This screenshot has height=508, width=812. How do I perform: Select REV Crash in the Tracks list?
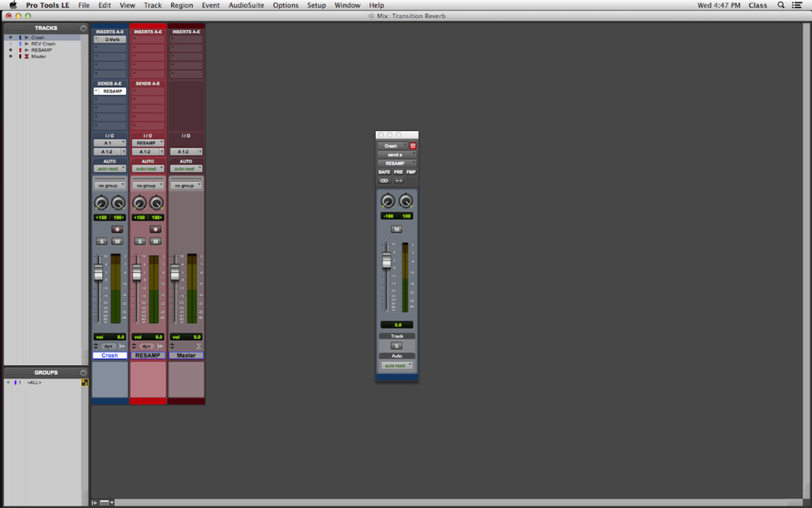(x=43, y=44)
